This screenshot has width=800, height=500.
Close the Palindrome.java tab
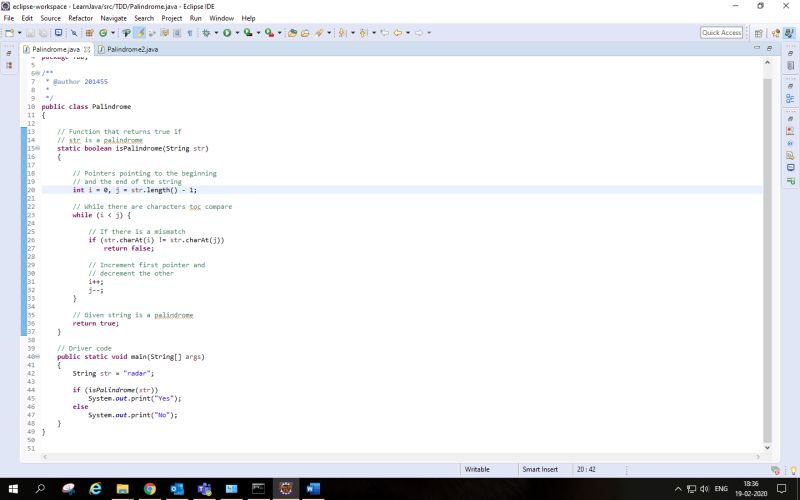point(87,49)
